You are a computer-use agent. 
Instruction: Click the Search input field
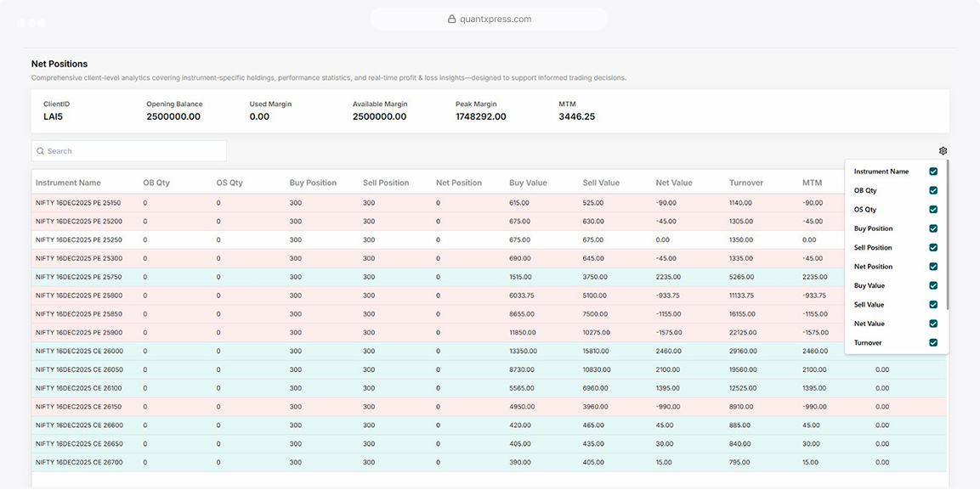128,151
